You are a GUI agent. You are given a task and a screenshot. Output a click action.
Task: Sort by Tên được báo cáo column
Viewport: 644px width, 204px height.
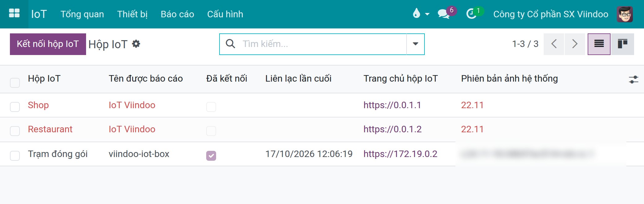click(x=146, y=79)
